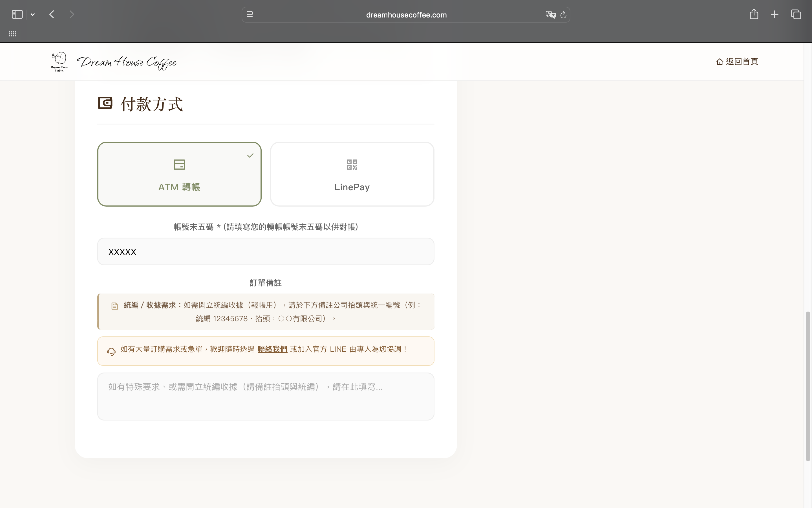This screenshot has width=812, height=508.
Task: Click the 帳號末五碼 input field
Action: pos(266,252)
